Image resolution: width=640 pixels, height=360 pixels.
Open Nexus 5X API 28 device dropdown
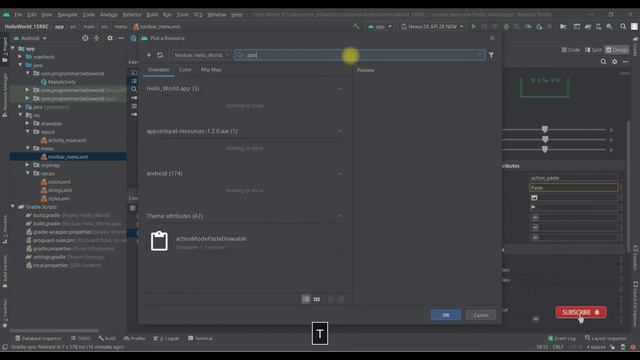pos(432,27)
